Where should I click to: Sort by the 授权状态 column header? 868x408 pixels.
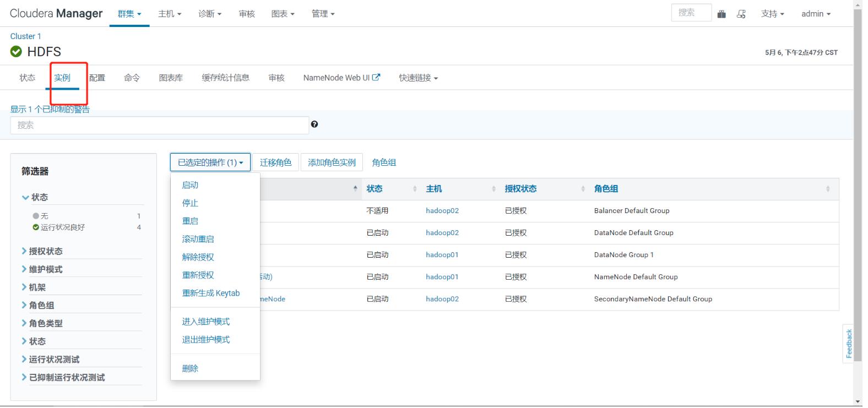click(520, 189)
